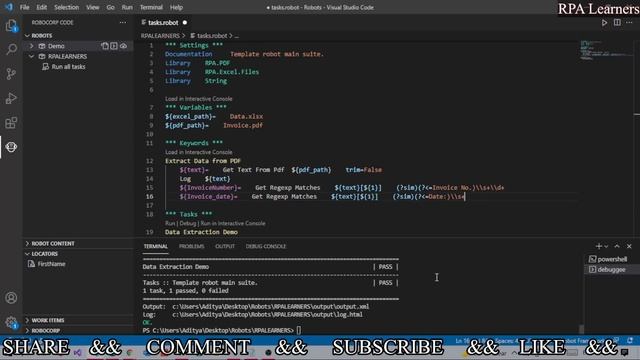This screenshot has height=360, width=640.
Task: Select the powershell terminal instance
Action: (608, 259)
